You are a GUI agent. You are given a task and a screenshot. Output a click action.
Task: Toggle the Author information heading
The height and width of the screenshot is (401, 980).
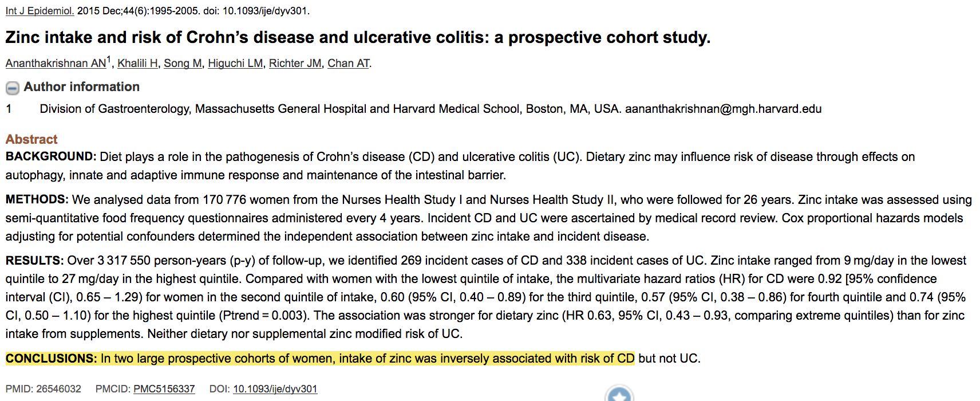point(81,87)
